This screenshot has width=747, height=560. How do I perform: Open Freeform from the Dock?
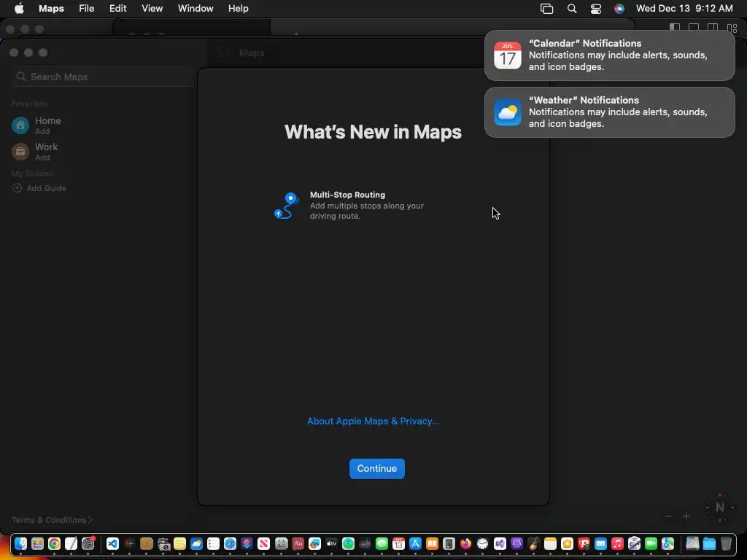click(314, 543)
